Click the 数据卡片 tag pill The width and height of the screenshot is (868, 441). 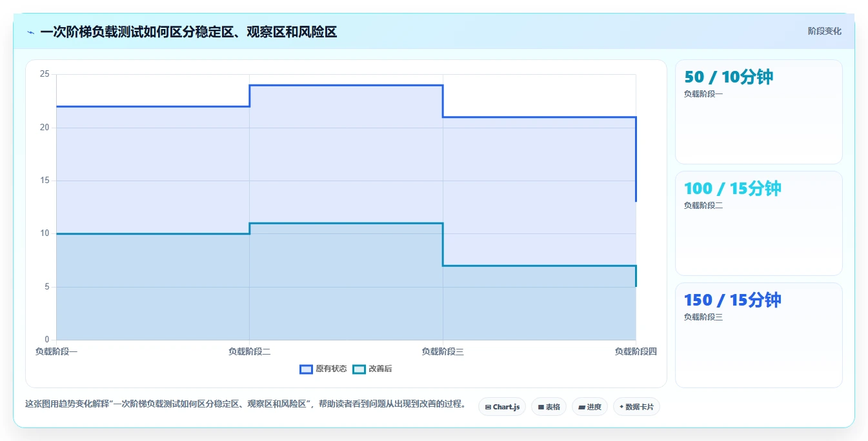click(x=636, y=407)
